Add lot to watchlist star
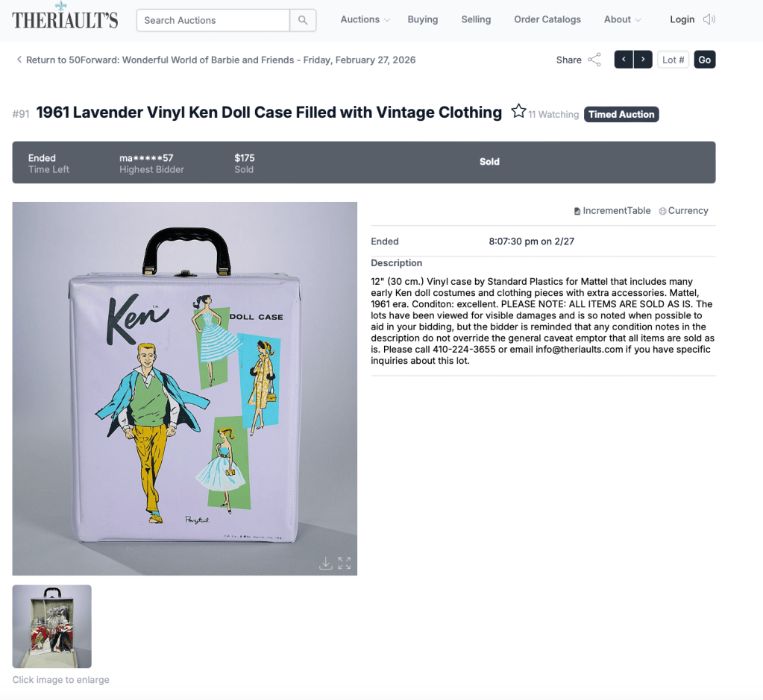 point(518,111)
